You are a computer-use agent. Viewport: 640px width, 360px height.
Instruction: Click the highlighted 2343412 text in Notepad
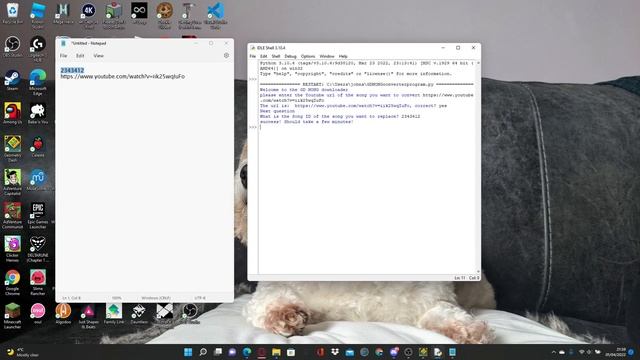[72, 70]
